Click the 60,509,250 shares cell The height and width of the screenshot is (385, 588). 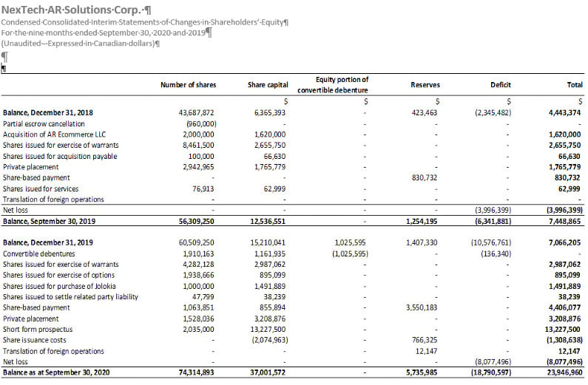pyautogui.click(x=196, y=242)
